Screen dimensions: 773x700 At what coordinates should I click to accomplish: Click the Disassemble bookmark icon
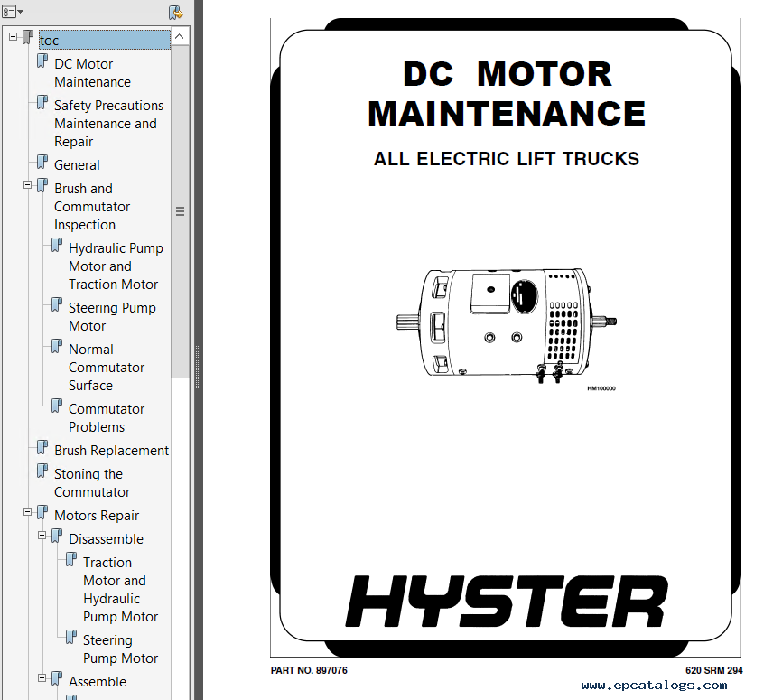57,537
